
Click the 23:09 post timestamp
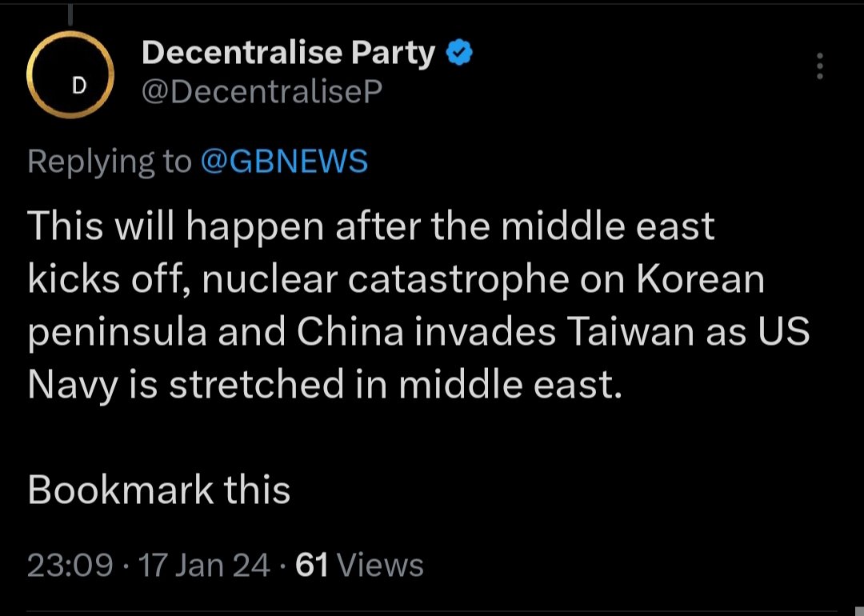(70, 566)
